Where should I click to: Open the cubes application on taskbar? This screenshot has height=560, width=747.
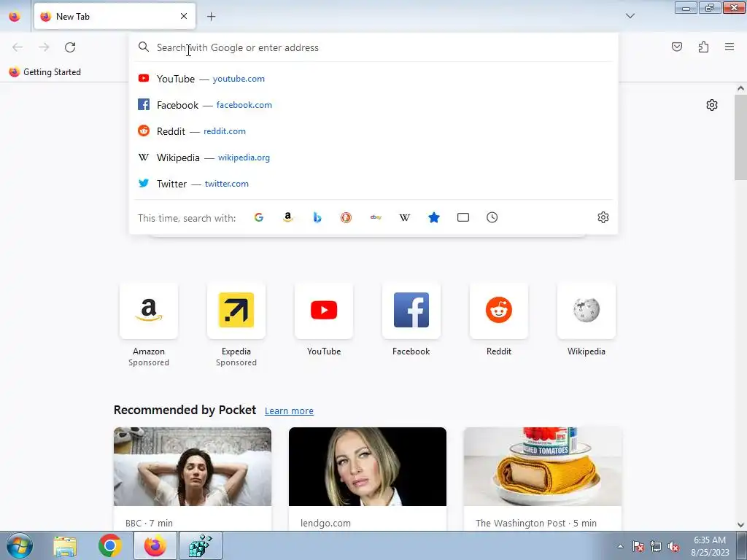tap(200, 545)
